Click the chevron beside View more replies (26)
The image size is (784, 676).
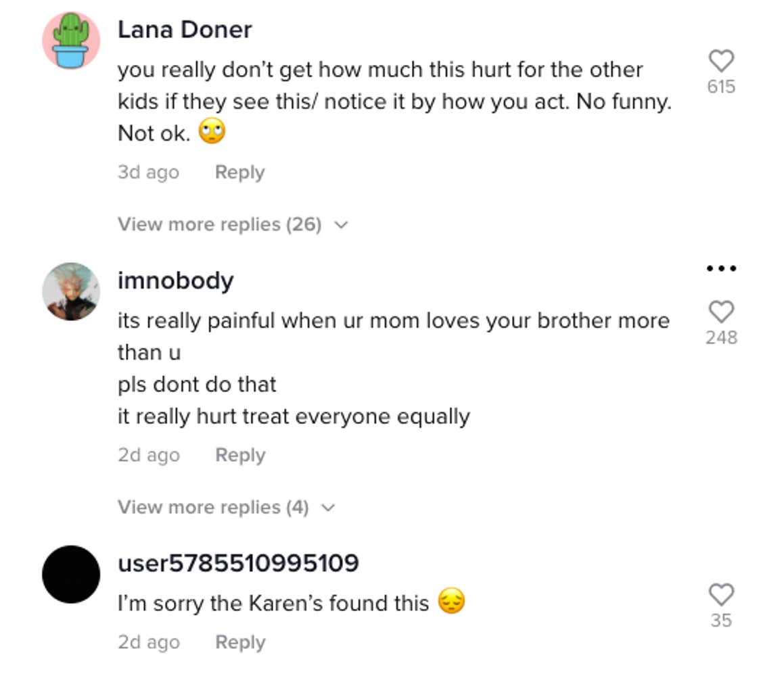point(342,225)
